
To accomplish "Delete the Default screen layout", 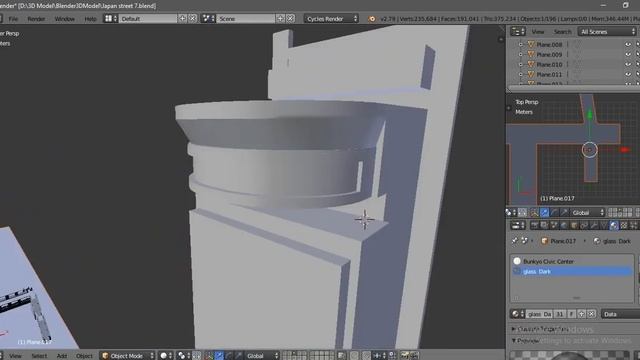I will click(x=193, y=18).
